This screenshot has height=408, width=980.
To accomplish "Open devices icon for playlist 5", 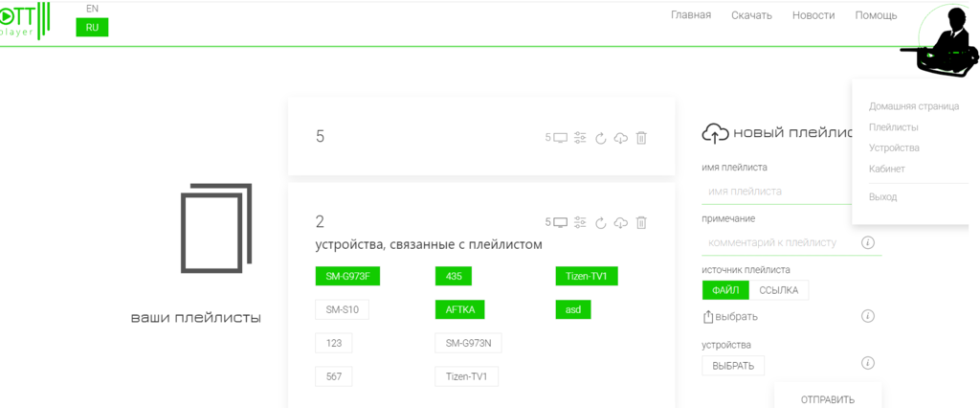I will [x=560, y=138].
